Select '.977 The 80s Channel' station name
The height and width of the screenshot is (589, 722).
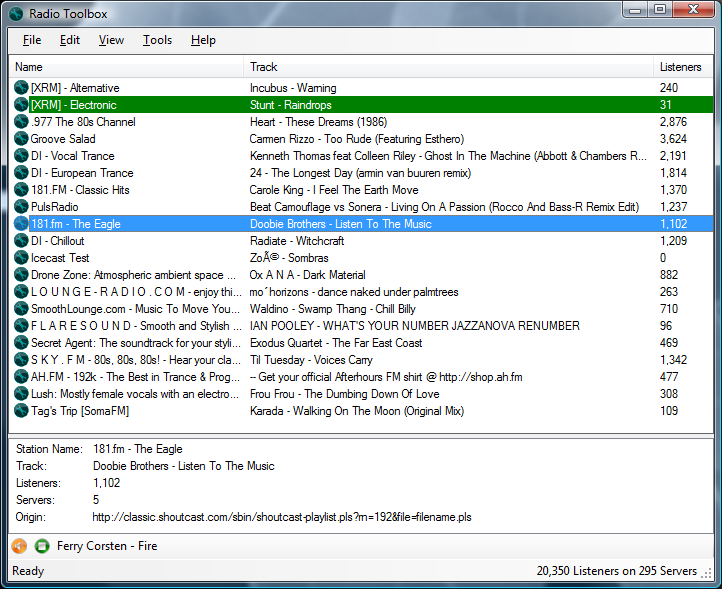tap(83, 122)
